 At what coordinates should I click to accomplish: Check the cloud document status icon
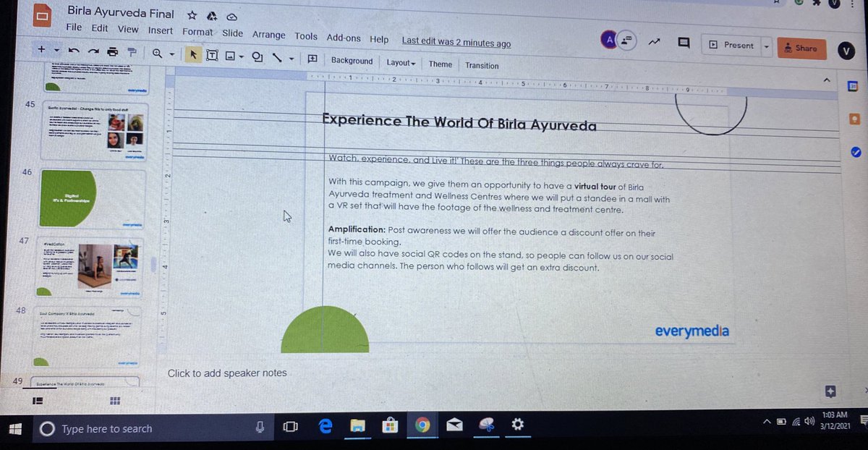point(232,16)
